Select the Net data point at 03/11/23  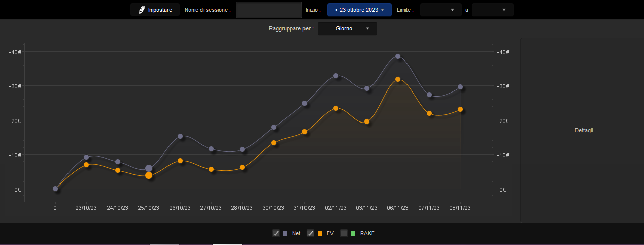tap(367, 88)
